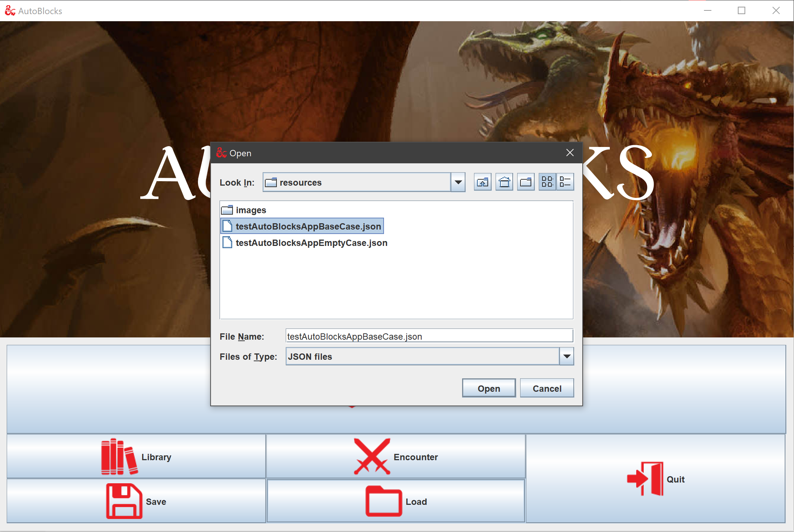This screenshot has height=532, width=794.
Task: Click the parent directory navigation icon
Action: [483, 182]
